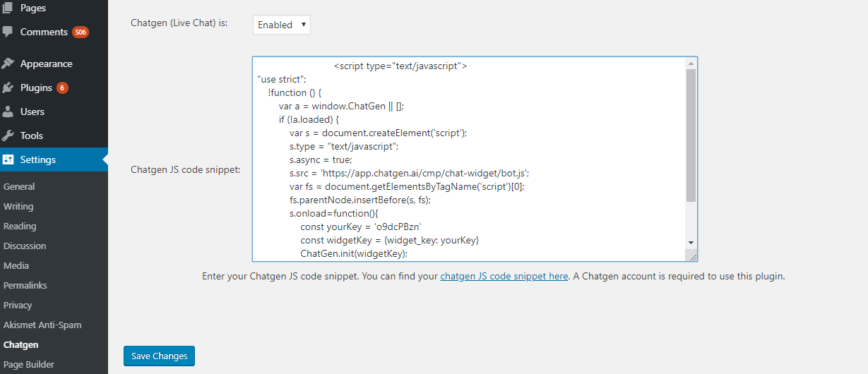Go to Permalinks settings
The width and height of the screenshot is (868, 374).
[x=25, y=285]
